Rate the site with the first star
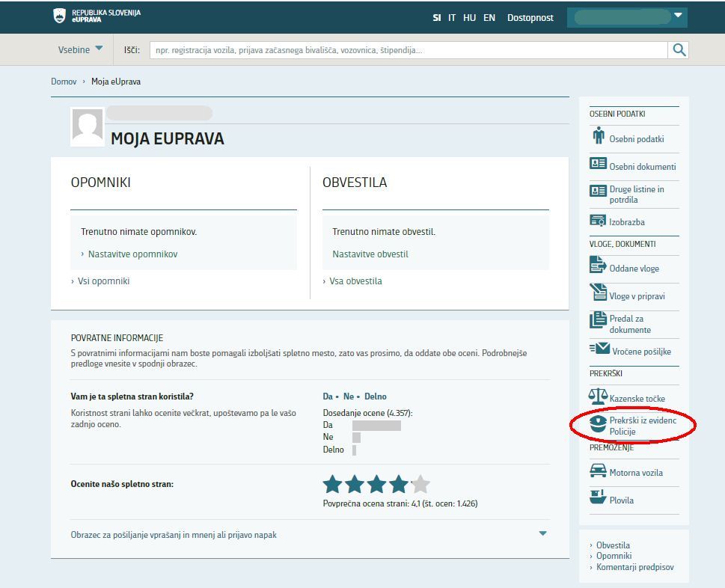725x588 pixels. point(332,484)
